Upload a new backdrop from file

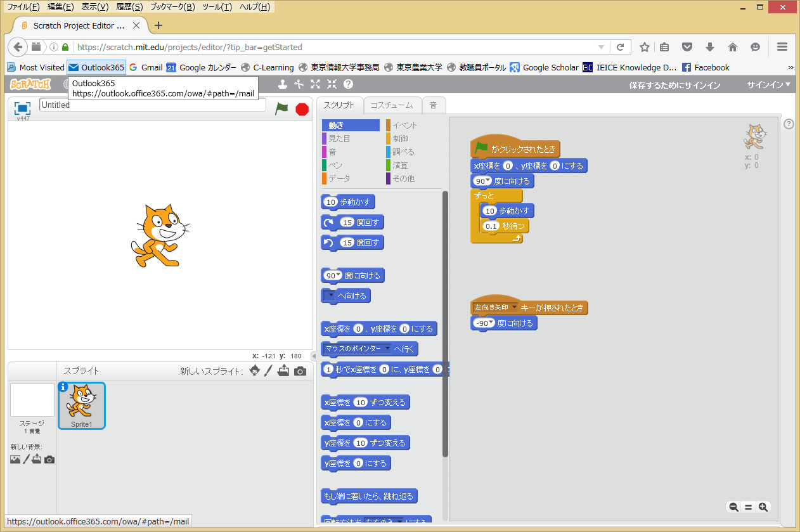point(37,459)
